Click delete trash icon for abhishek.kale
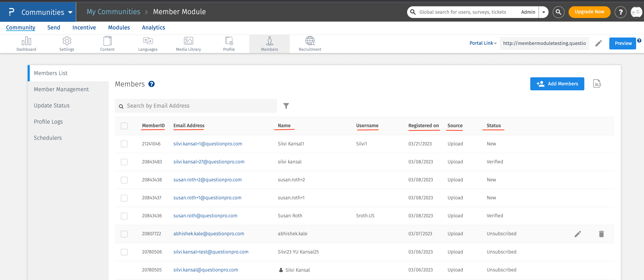644x280 pixels. click(601, 234)
